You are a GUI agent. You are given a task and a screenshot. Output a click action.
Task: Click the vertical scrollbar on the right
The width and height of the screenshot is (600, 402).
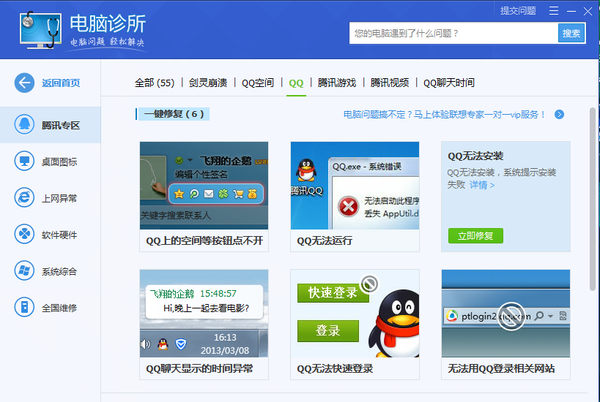click(x=592, y=199)
